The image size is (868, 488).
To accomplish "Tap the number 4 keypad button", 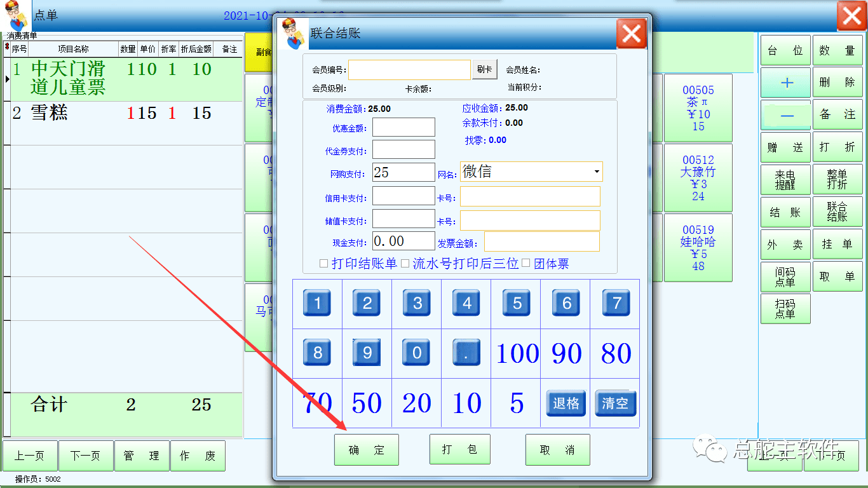I will 466,303.
